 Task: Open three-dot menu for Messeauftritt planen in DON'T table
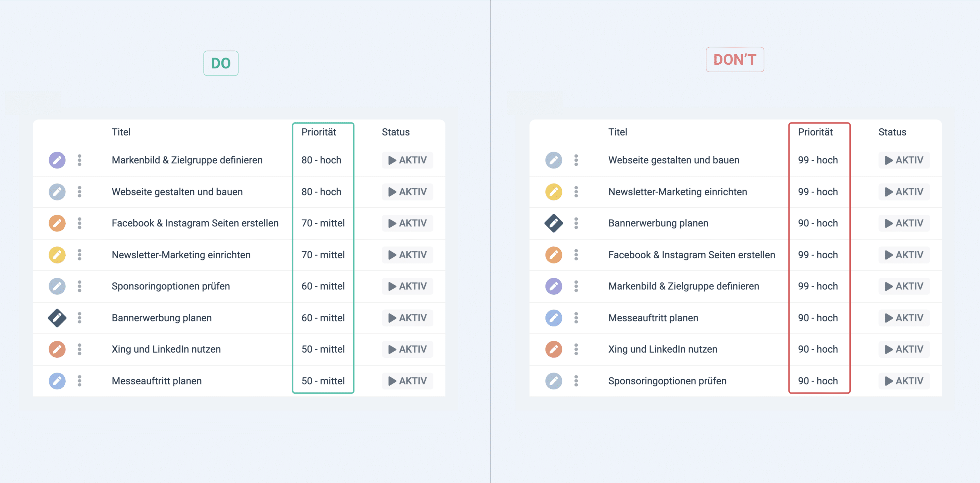click(x=576, y=318)
